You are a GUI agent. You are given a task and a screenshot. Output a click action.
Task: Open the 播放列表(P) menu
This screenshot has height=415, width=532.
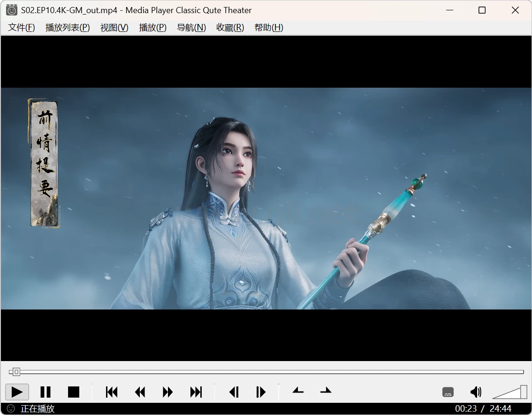[68, 28]
